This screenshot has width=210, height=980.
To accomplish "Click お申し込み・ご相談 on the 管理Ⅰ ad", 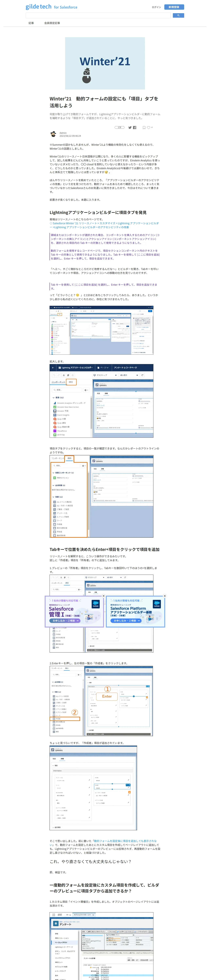I will click(64, 621).
